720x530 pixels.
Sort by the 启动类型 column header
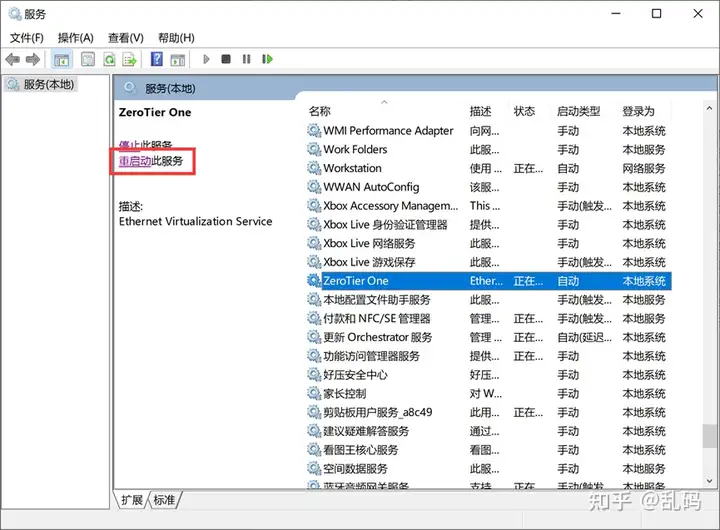coord(579,111)
